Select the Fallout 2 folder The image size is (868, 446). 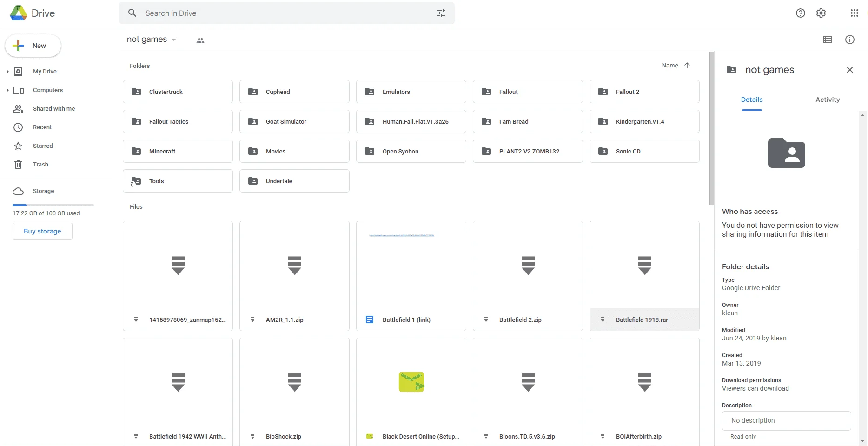(644, 92)
